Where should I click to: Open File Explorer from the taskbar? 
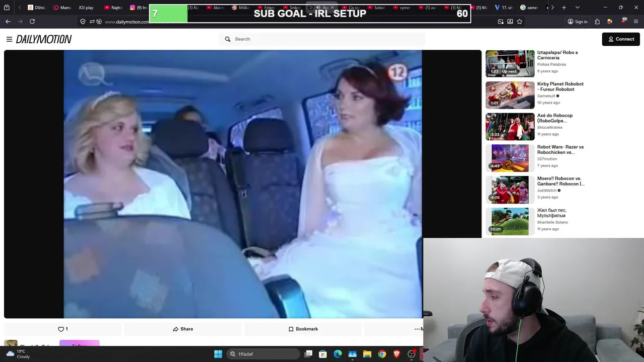[x=367, y=354]
